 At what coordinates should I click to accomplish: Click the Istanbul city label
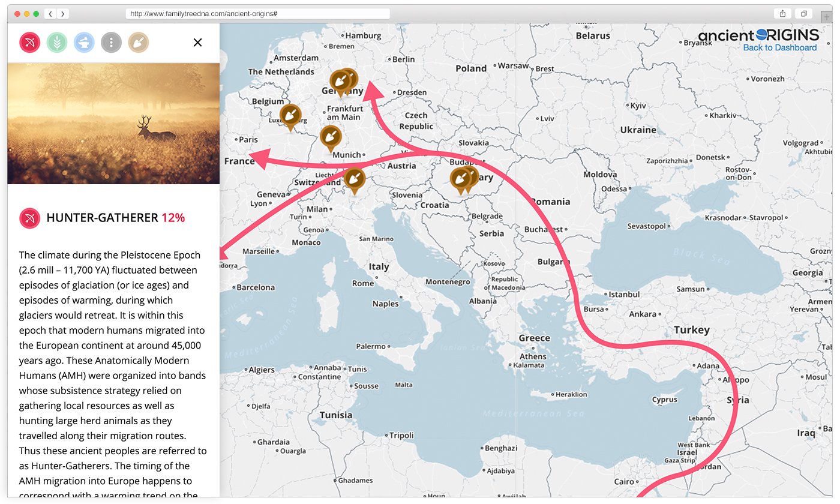625,295
